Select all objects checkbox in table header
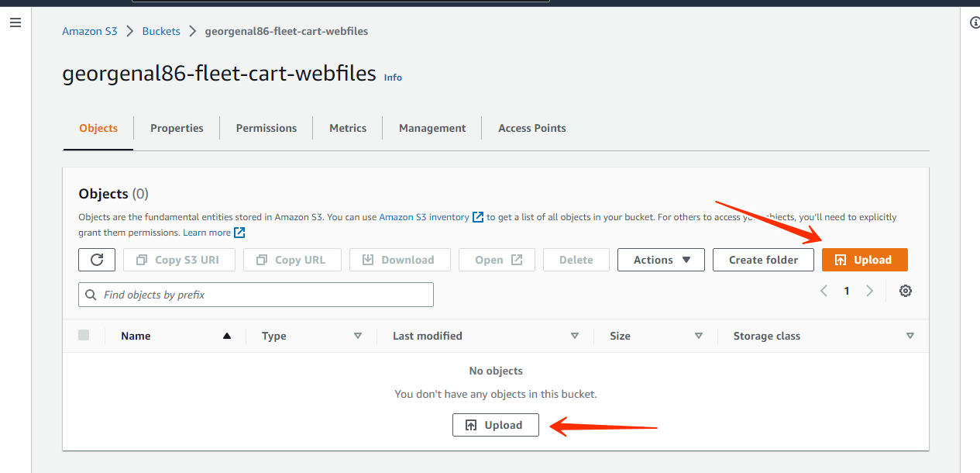This screenshot has height=473, width=980. coord(84,335)
